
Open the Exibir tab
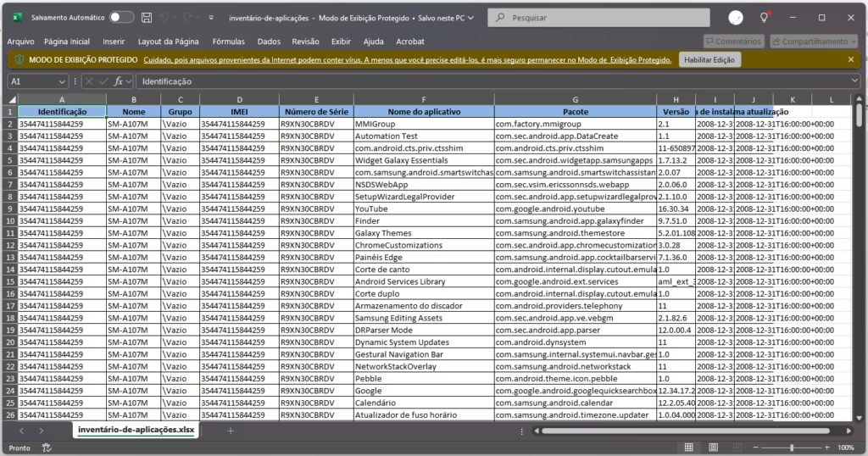[341, 42]
